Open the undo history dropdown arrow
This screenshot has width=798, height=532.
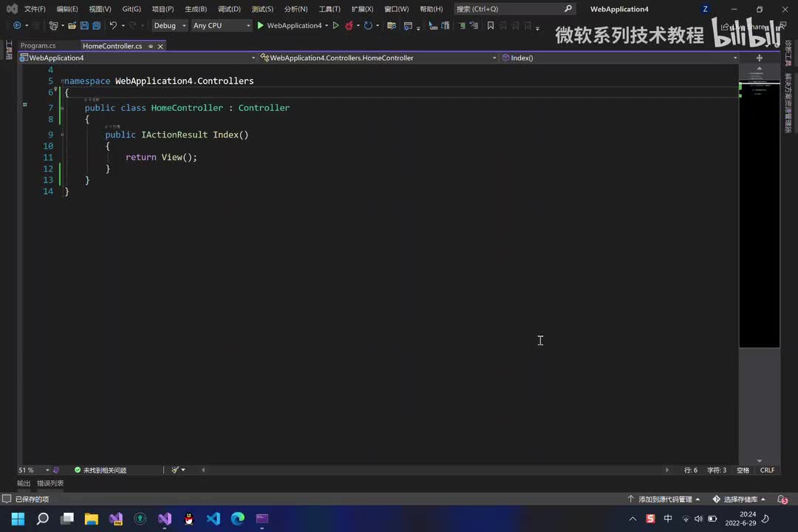click(x=123, y=25)
